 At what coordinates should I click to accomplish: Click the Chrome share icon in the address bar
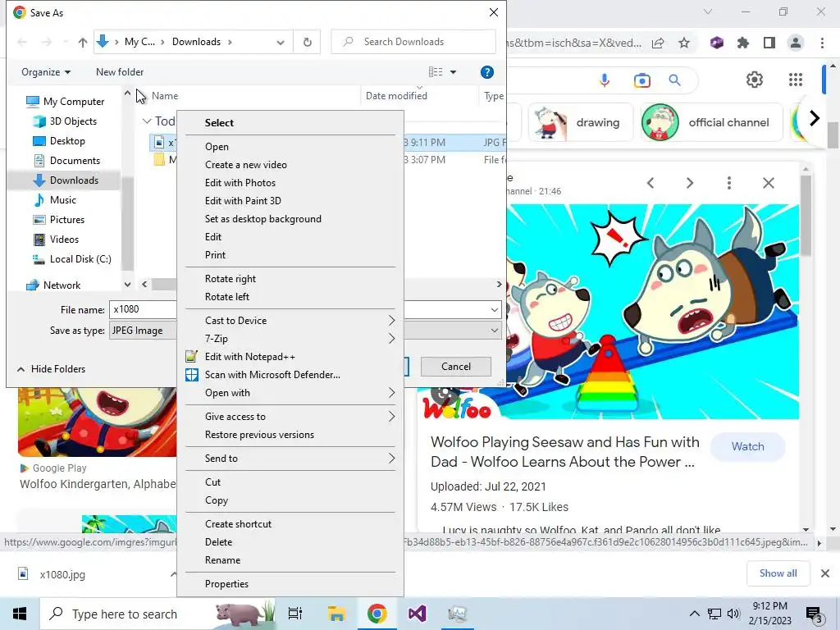(x=658, y=43)
